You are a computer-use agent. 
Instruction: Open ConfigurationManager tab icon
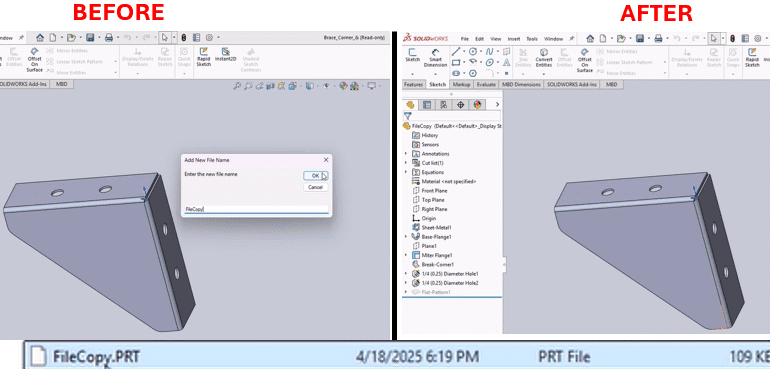444,105
